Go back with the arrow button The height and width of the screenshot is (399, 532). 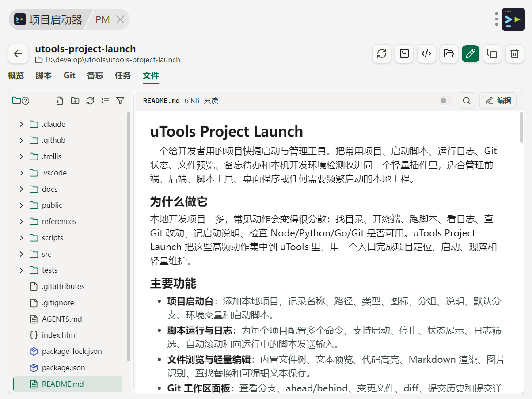tap(18, 54)
